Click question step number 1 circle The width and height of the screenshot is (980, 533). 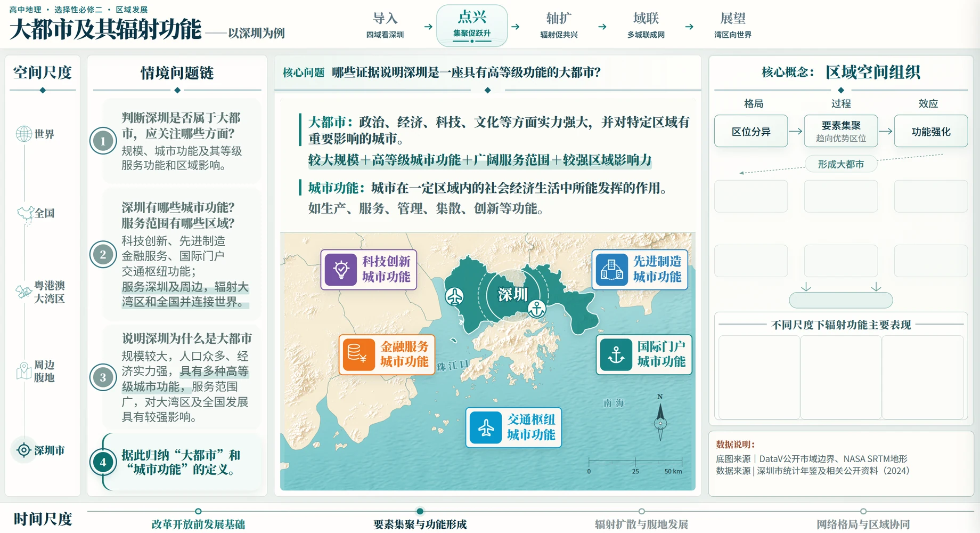pyautogui.click(x=103, y=141)
